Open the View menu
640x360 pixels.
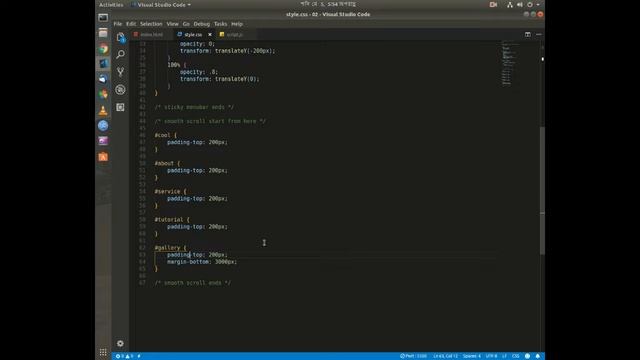[x=172, y=24]
